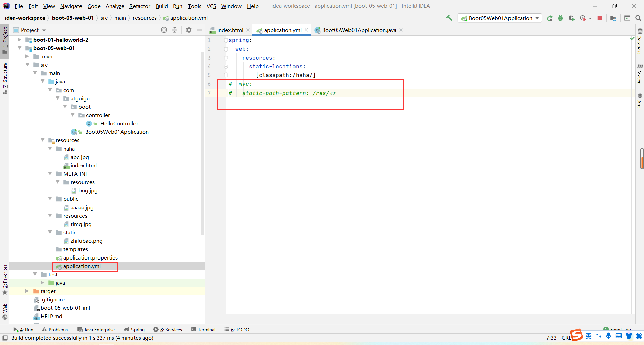Image resolution: width=644 pixels, height=345 pixels.
Task: Collapse the haha folder in tree
Action: point(50,149)
